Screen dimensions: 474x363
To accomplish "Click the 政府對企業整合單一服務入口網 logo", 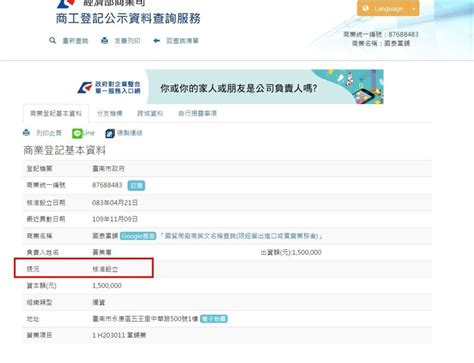I will (x=109, y=87).
